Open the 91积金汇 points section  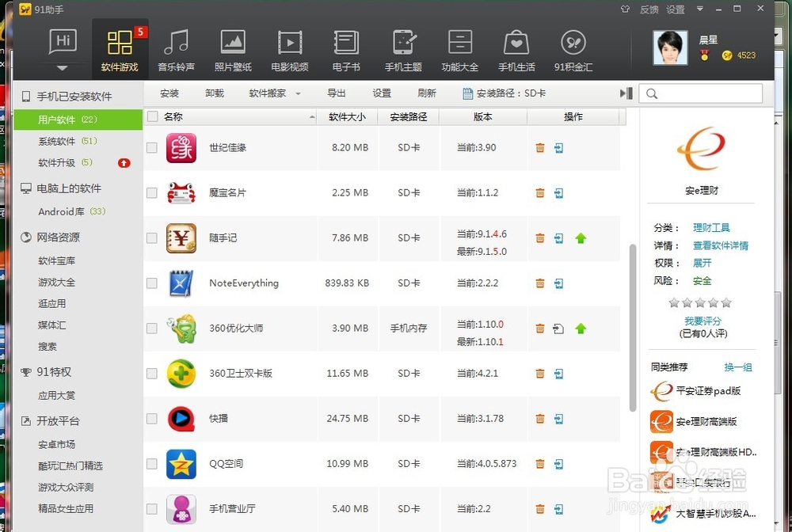pyautogui.click(x=573, y=50)
